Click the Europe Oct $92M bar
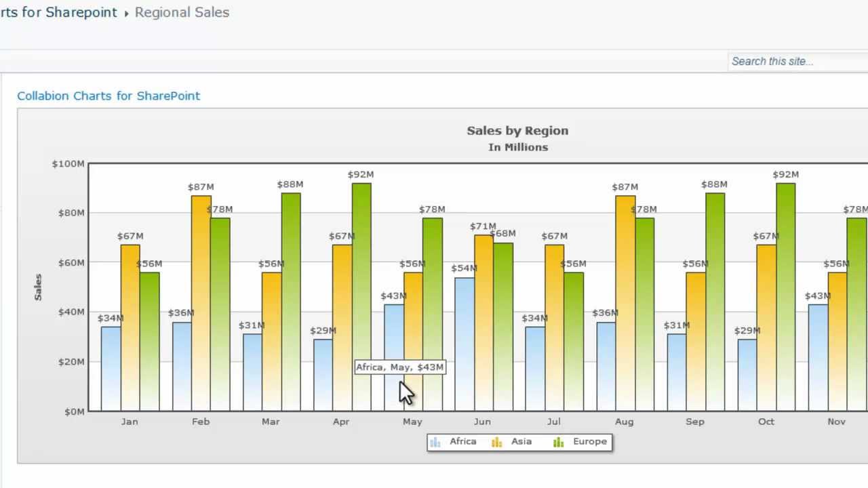The width and height of the screenshot is (868, 488). coord(786,297)
